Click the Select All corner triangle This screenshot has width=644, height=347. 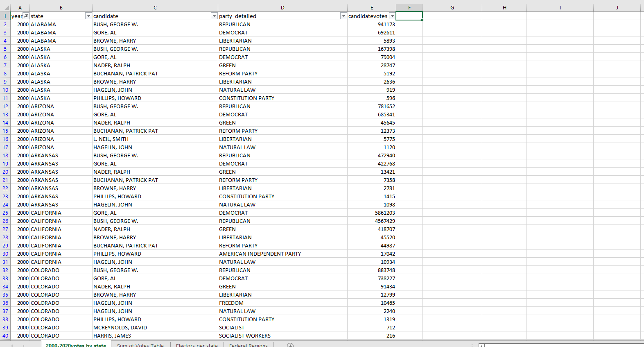6,8
